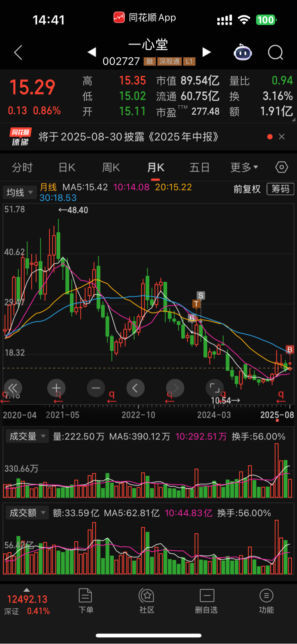Open the 成交额 indicator dropdown
297x644 pixels.
click(x=27, y=513)
